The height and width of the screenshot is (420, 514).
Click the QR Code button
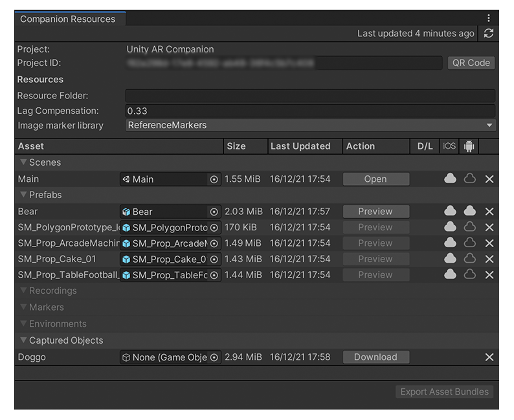coord(471,63)
